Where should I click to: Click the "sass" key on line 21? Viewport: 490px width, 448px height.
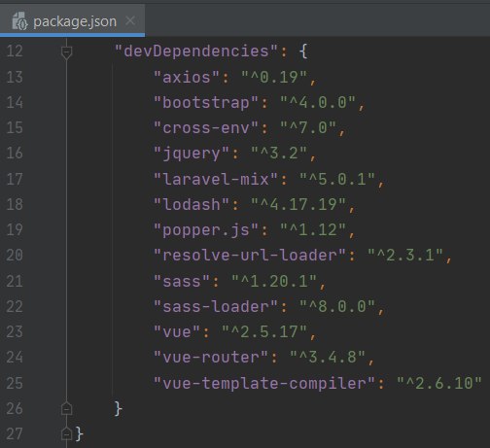[x=182, y=281]
